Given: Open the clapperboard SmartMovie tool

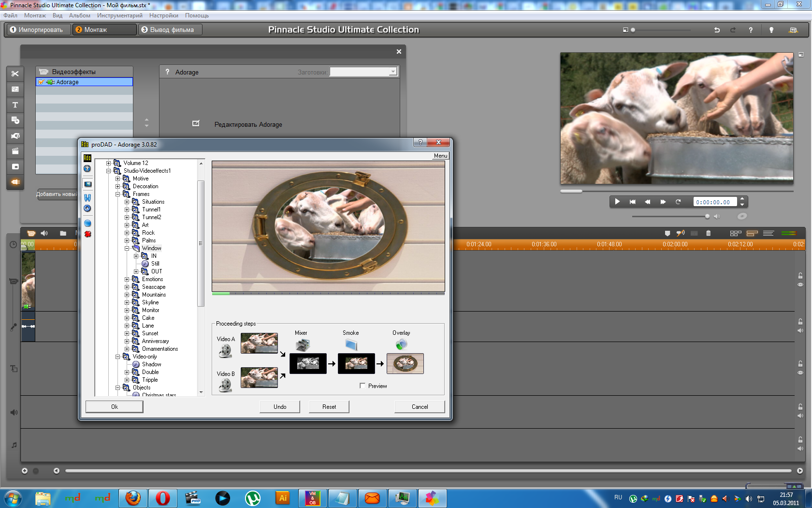Looking at the screenshot, I should tap(15, 151).
